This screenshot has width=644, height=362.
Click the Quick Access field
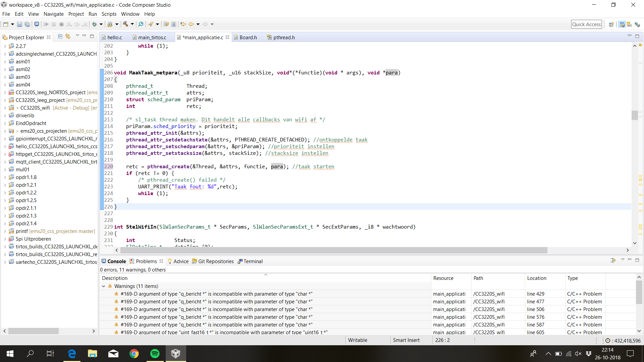point(586,24)
